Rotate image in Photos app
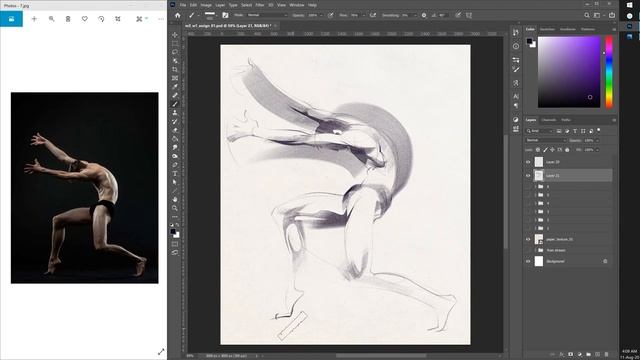640x360 pixels. pyautogui.click(x=101, y=19)
